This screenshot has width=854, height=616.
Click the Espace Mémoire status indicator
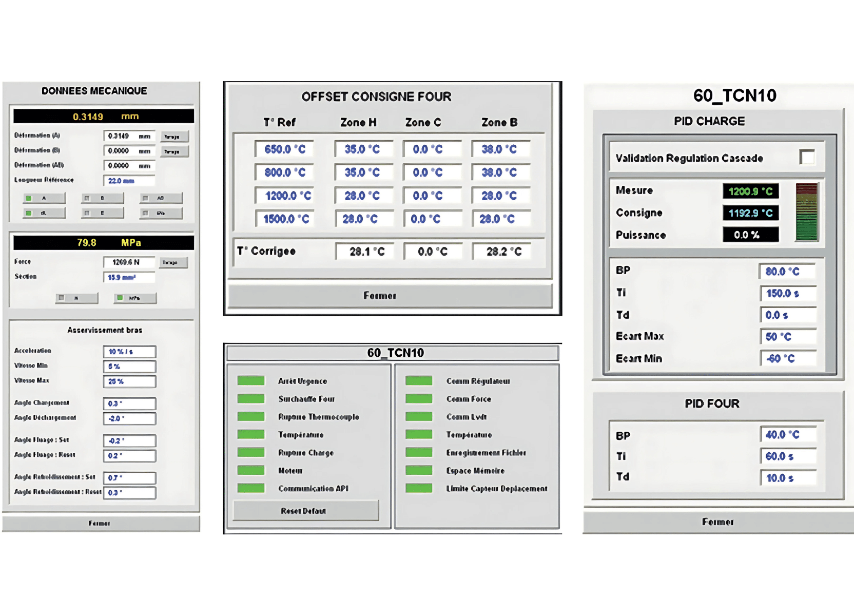tap(419, 471)
